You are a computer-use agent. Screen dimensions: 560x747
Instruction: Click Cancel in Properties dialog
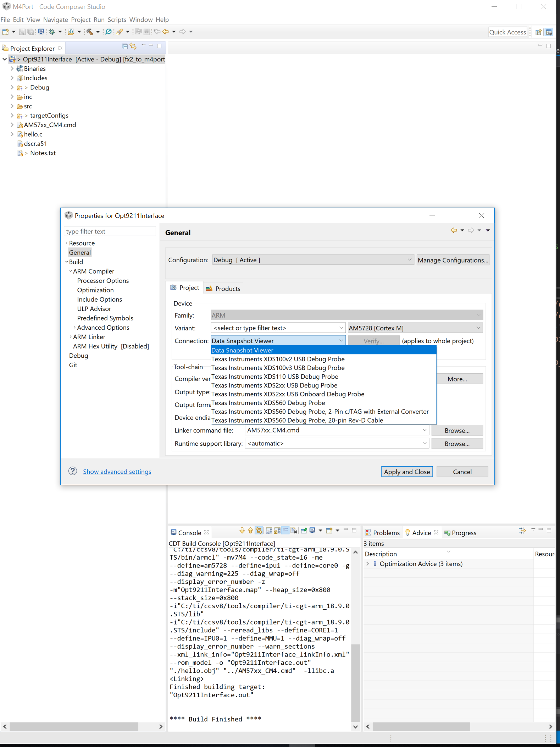462,472
